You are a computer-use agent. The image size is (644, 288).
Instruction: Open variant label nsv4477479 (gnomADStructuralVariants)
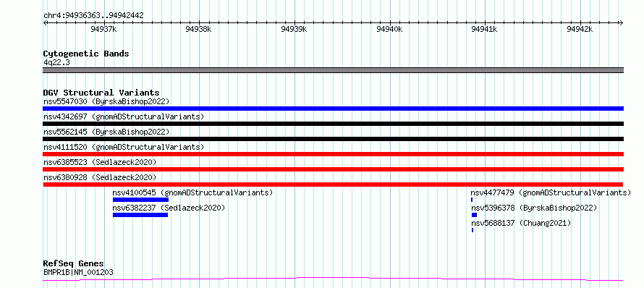click(x=551, y=192)
